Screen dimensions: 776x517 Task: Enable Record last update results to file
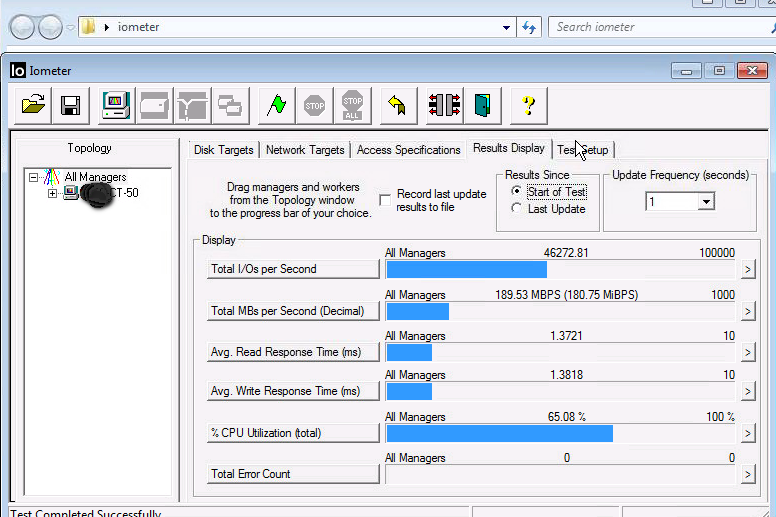pos(385,200)
